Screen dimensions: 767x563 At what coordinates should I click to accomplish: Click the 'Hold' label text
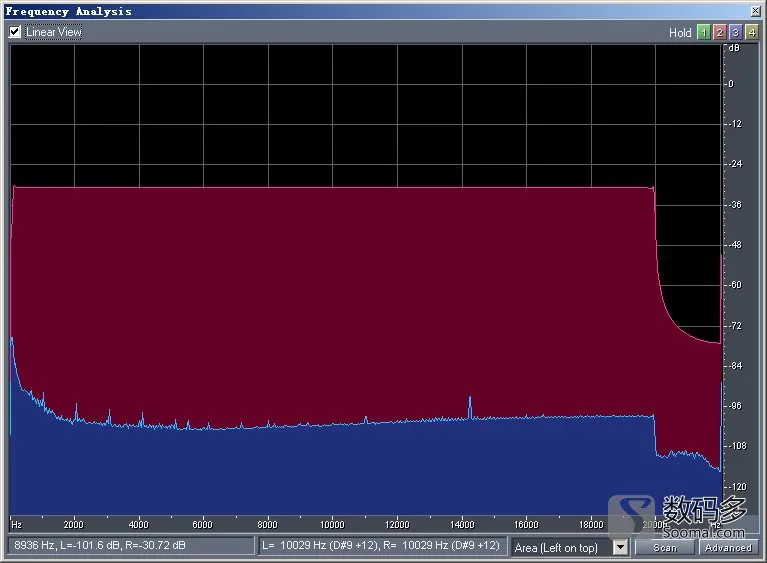pyautogui.click(x=680, y=33)
